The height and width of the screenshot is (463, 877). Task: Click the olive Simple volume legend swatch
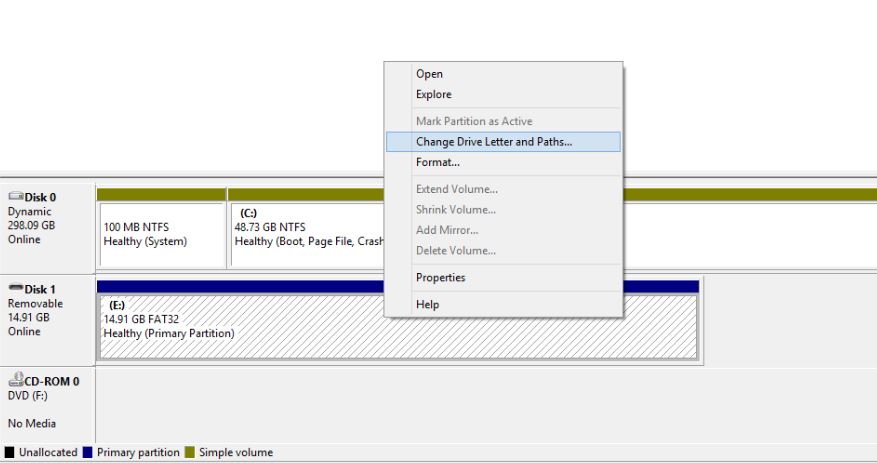[x=190, y=453]
